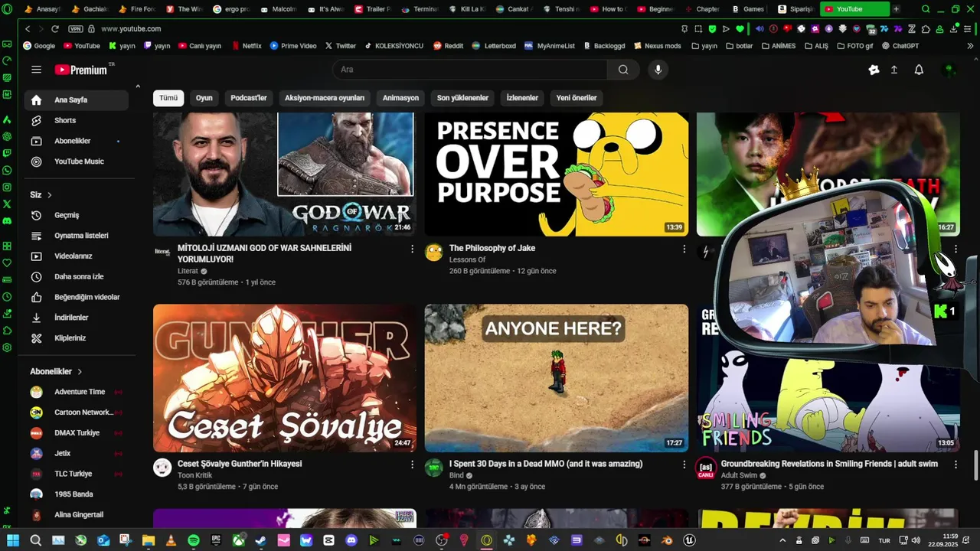Image resolution: width=980 pixels, height=551 pixels.
Task: Open options menu for God of War video
Action: pyautogui.click(x=412, y=249)
